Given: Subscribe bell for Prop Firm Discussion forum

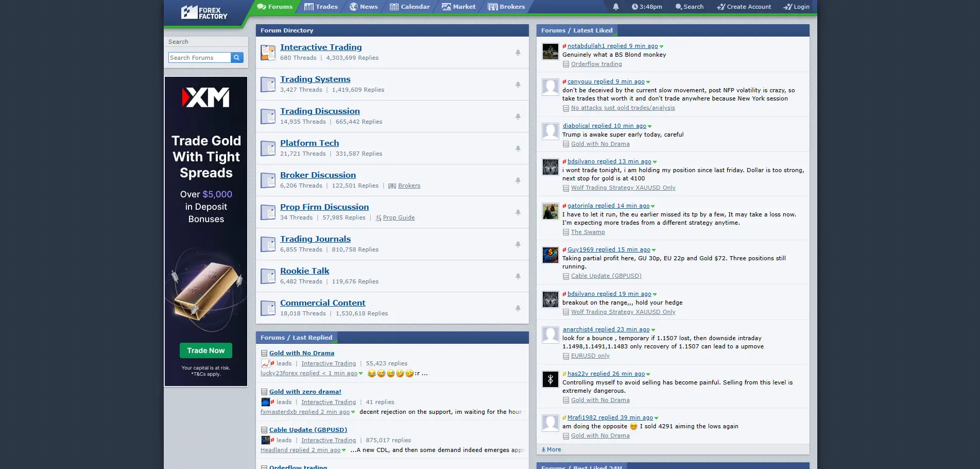Looking at the screenshot, I should (x=518, y=212).
